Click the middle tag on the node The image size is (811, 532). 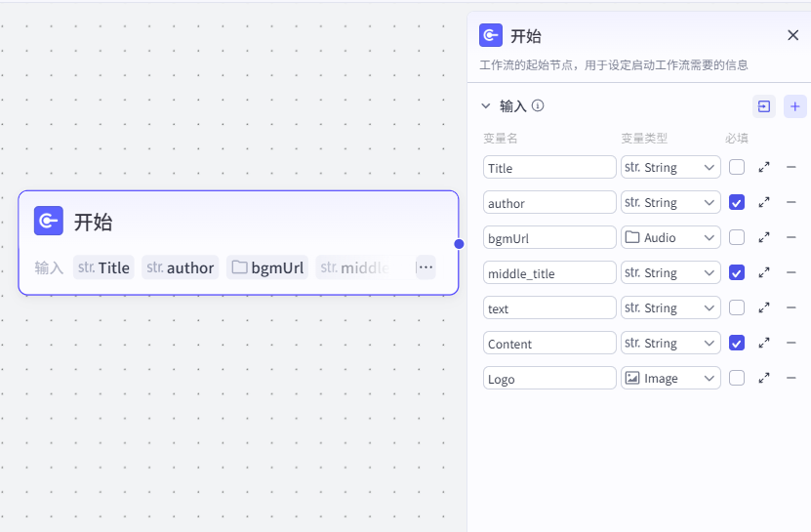[355, 267]
